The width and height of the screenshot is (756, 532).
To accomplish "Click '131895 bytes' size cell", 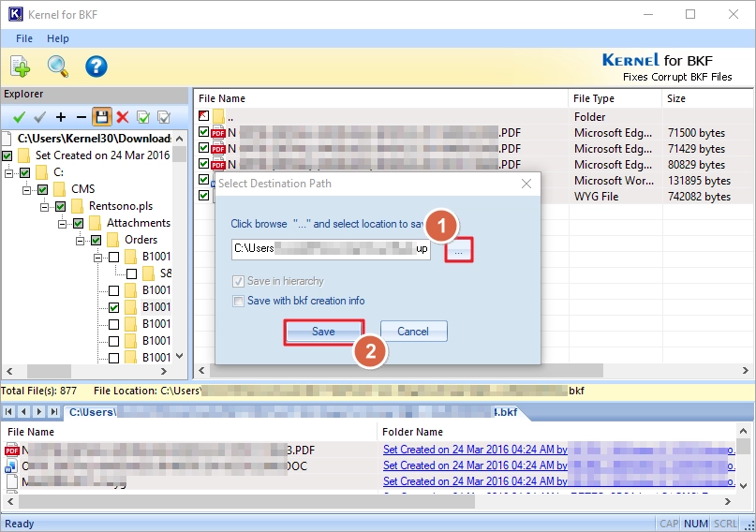I will [x=699, y=181].
